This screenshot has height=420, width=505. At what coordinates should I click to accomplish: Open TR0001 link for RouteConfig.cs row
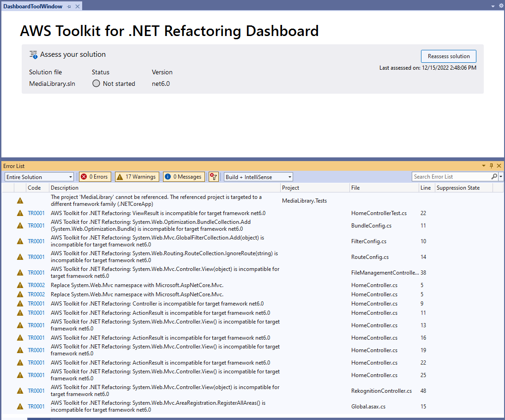[x=36, y=257]
